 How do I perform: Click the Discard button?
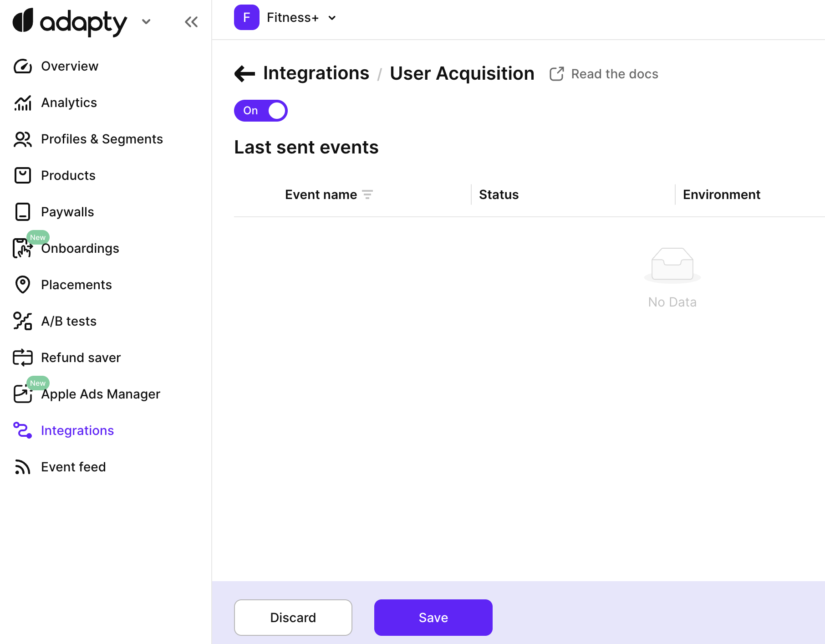[293, 618]
